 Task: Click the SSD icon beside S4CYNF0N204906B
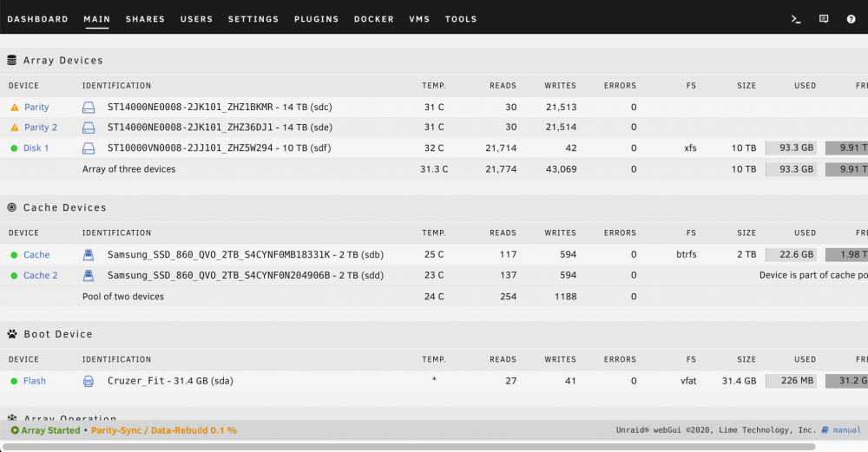[x=89, y=275]
